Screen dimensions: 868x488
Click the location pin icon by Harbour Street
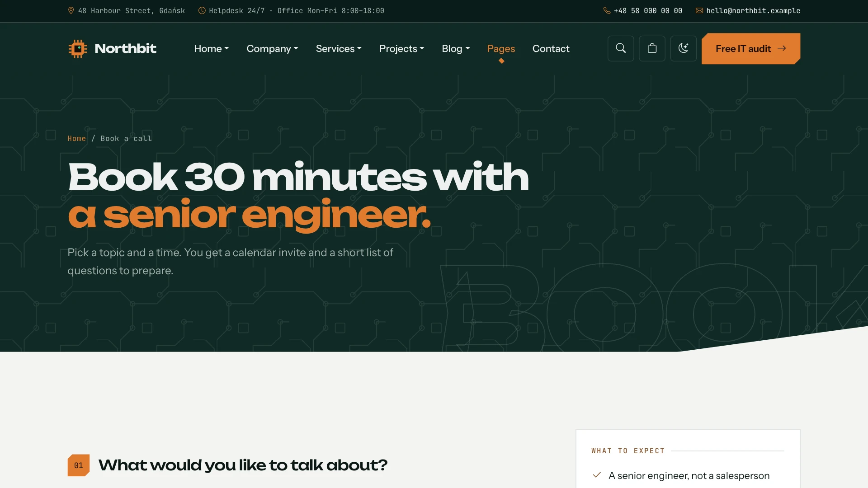71,10
